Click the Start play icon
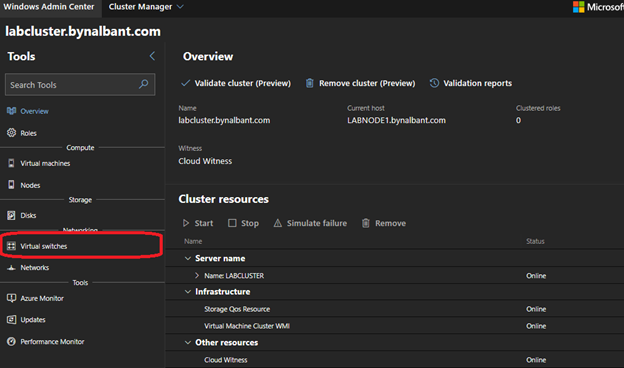Image resolution: width=624 pixels, height=368 pixels. click(x=186, y=223)
